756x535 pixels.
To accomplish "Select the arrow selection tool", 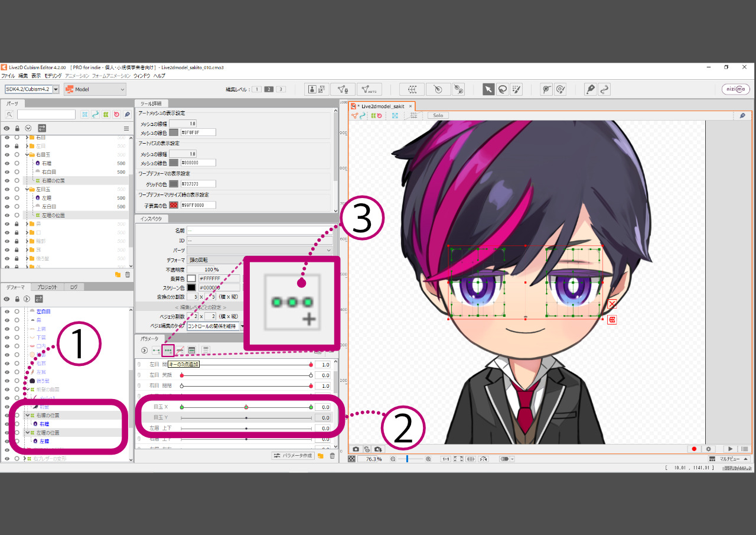I will point(488,89).
